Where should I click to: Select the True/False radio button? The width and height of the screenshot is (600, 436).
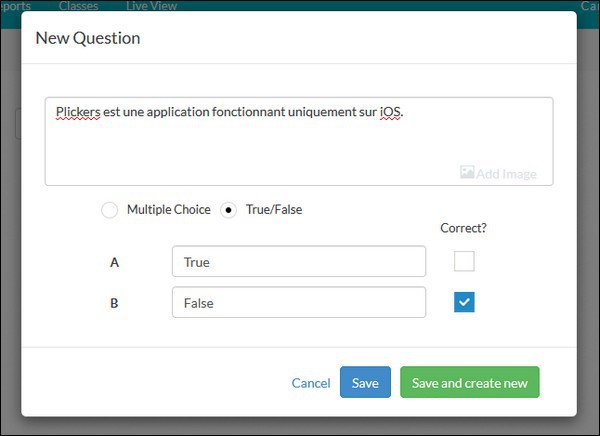coord(228,210)
